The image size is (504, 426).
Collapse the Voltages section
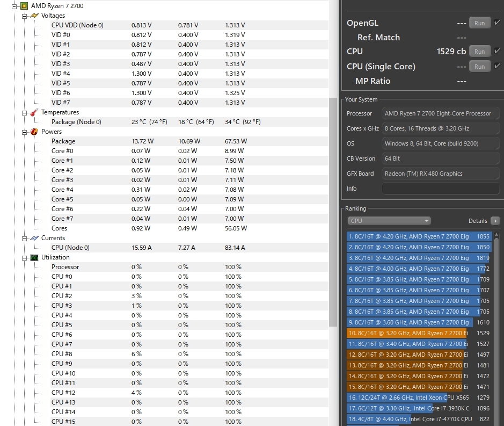coord(24,16)
